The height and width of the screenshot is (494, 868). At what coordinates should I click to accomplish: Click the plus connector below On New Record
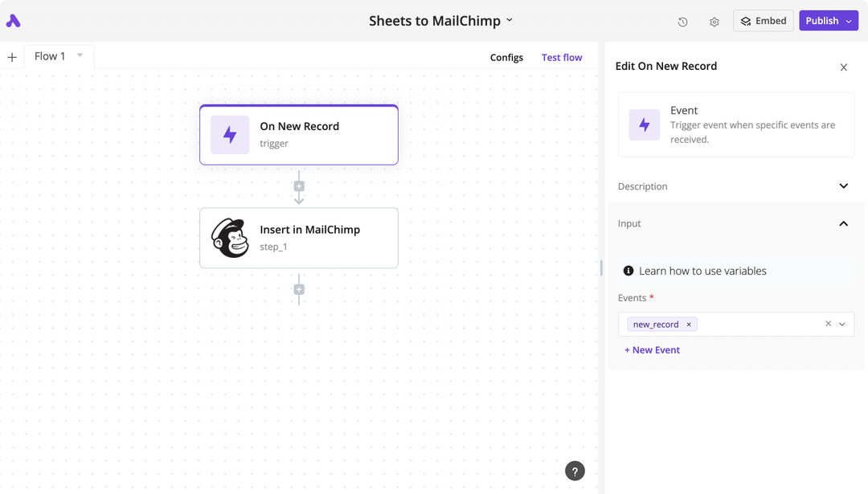click(x=299, y=186)
